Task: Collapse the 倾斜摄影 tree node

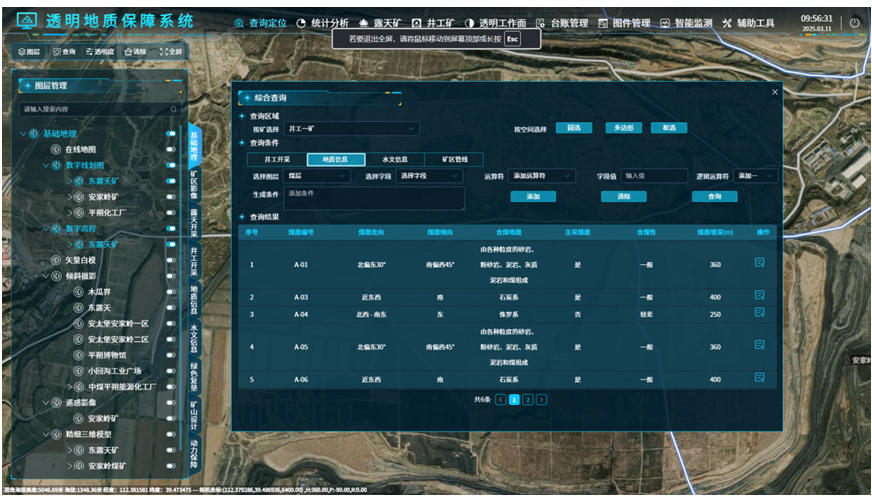Action: [x=45, y=276]
